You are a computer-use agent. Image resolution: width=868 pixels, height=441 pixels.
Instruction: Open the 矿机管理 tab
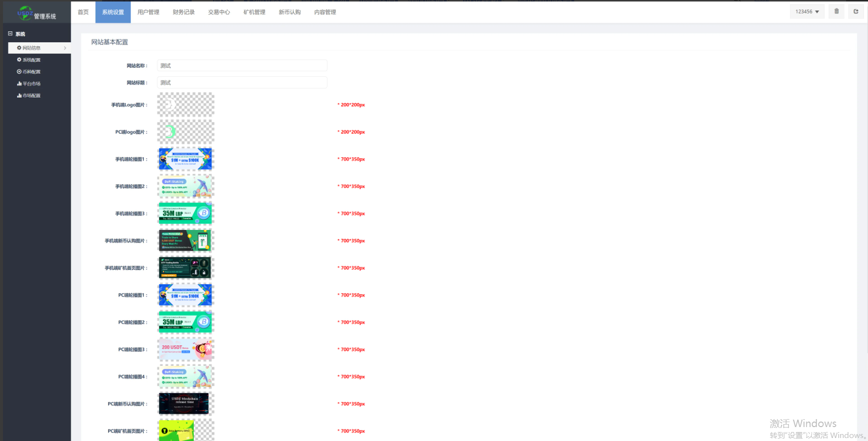pyautogui.click(x=254, y=12)
